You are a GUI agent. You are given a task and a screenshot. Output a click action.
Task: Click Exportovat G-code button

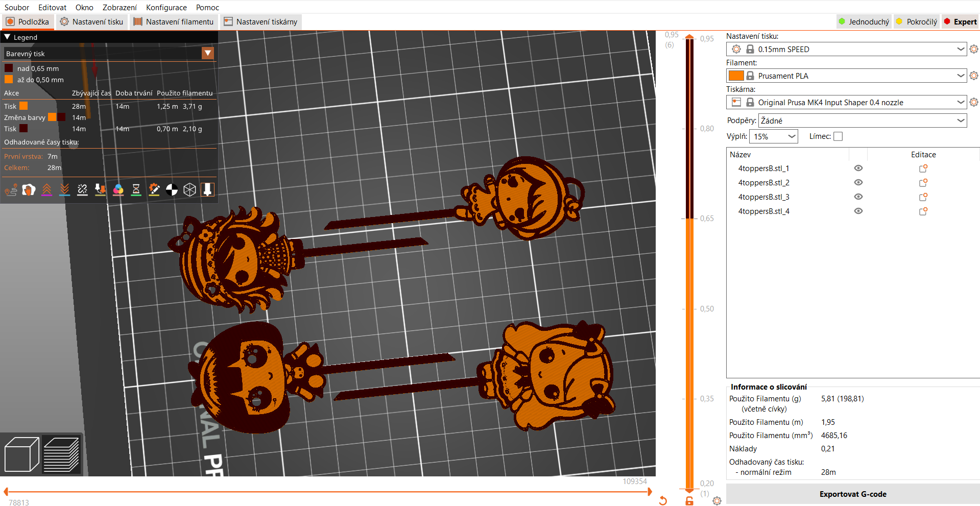tap(853, 494)
